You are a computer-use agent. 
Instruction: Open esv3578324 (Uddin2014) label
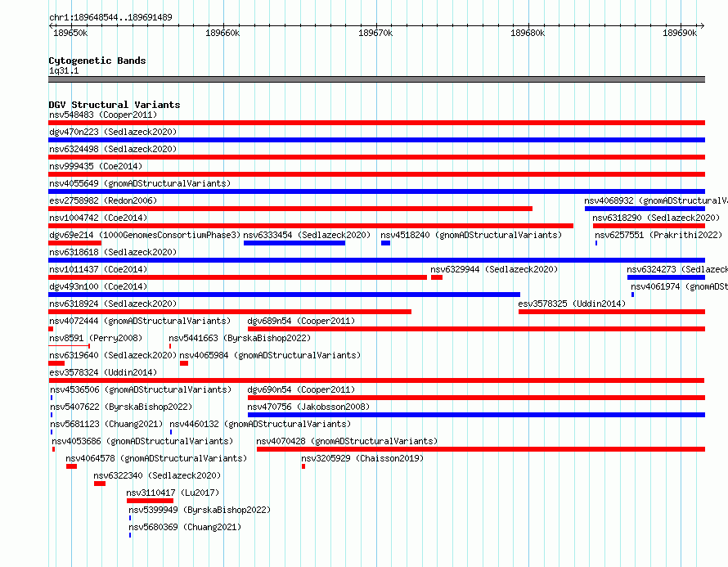[x=103, y=372]
